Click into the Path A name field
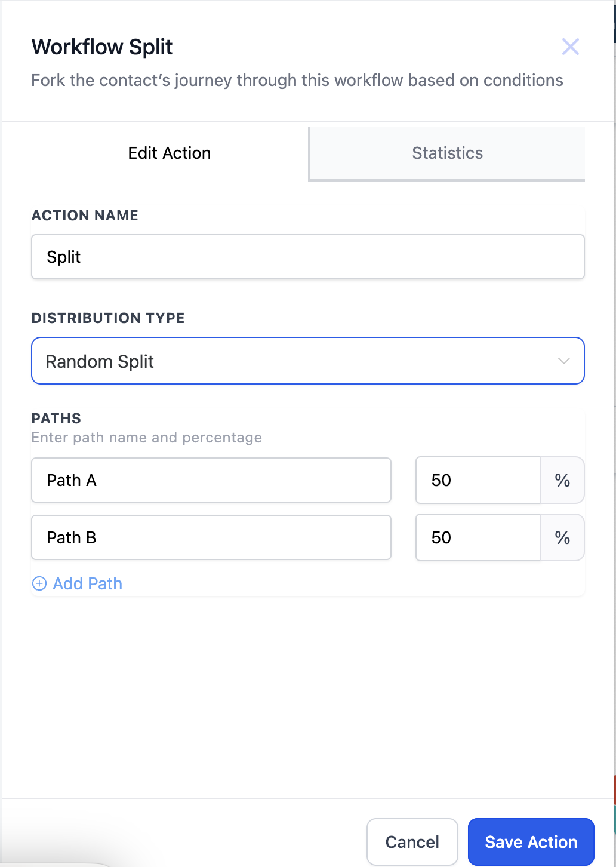This screenshot has height=867, width=616. point(211,480)
